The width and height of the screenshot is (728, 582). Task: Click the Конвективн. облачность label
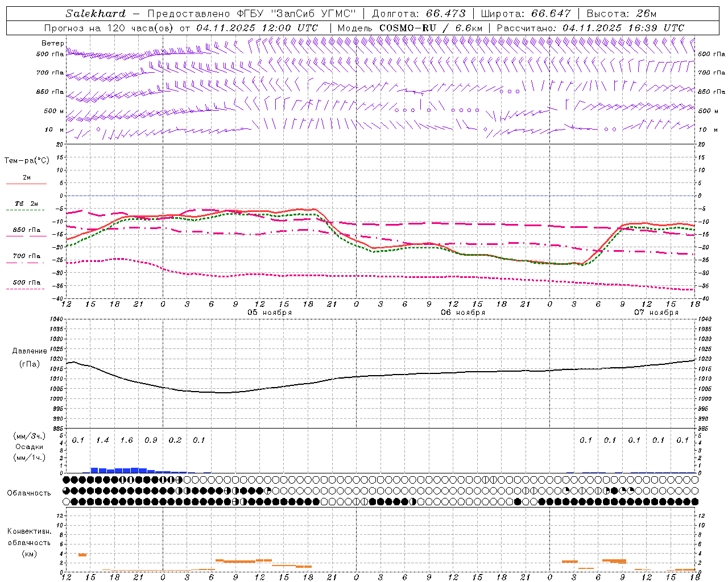coord(29,537)
